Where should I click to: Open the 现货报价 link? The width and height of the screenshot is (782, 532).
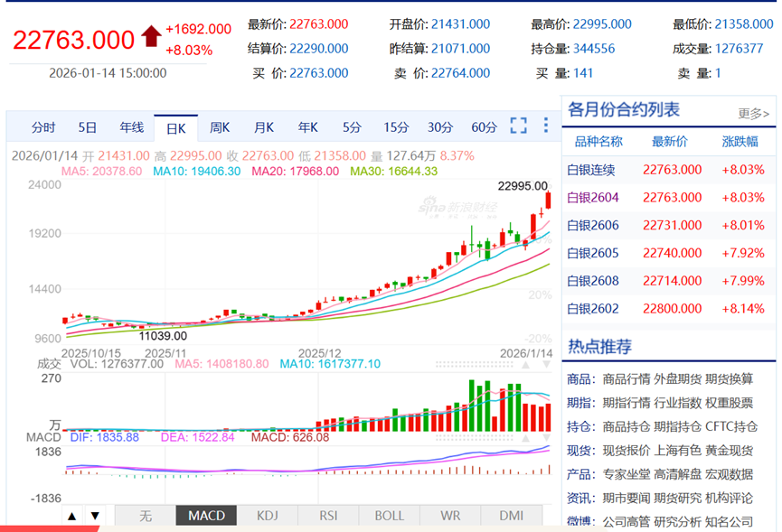627,452
